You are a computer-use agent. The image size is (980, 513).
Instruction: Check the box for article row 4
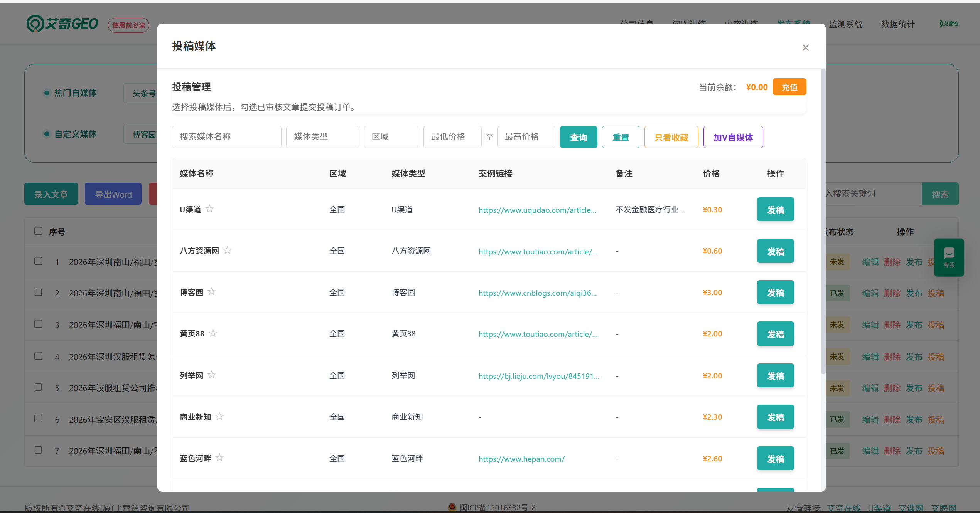coord(38,356)
